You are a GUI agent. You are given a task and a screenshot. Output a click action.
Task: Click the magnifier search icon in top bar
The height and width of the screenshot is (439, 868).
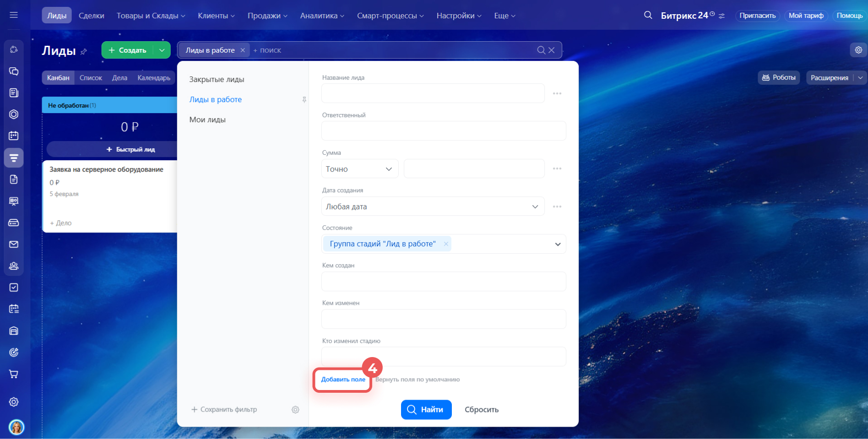[x=647, y=15]
